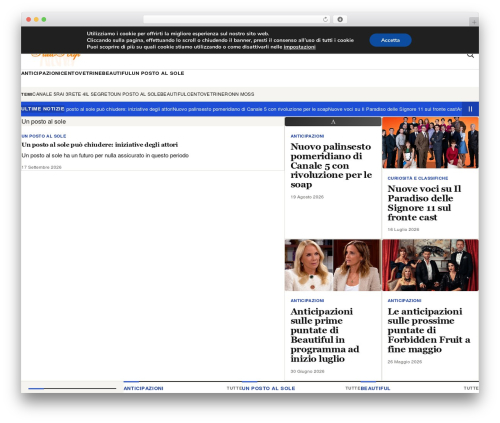The width and height of the screenshot is (500, 423).
Task: Open Un Posto Al Sole main menu item
Action: point(157,73)
